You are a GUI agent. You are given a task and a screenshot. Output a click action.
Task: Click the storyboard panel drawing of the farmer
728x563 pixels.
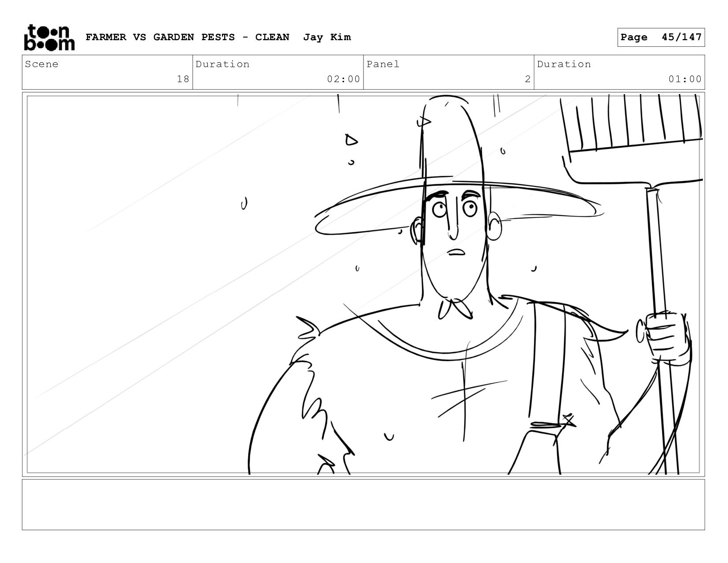coord(364,284)
